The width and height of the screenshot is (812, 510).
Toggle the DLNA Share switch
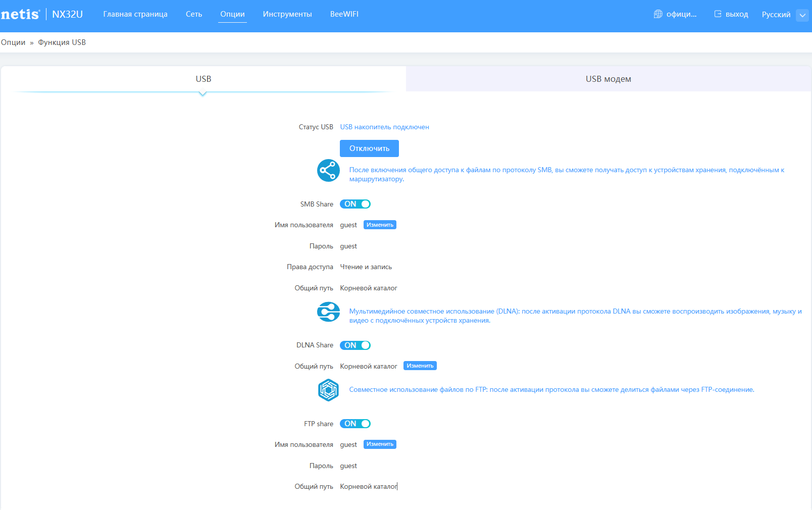click(x=355, y=345)
